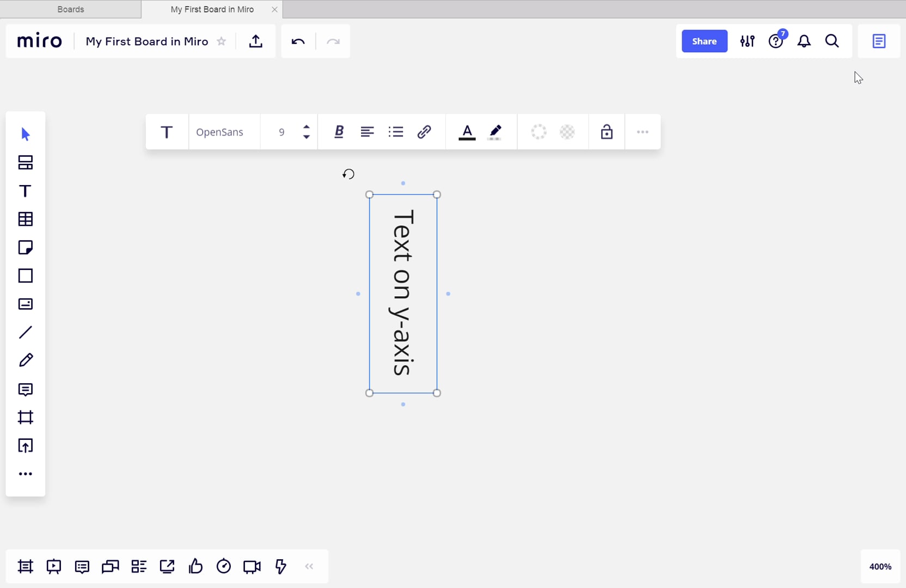The width and height of the screenshot is (906, 588).
Task: Click the Share button
Action: tap(704, 41)
